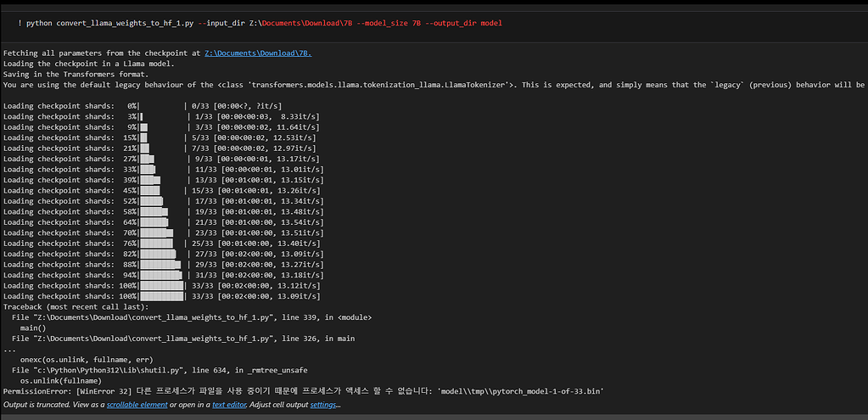Open the Z:\Documents\Download\7B. path link
The height and width of the screenshot is (420, 868).
(258, 53)
